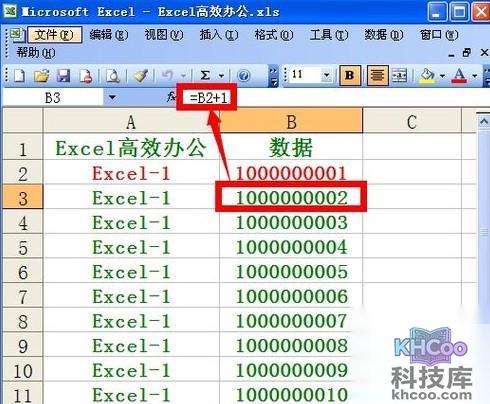The height and width of the screenshot is (404, 490).
Task: Expand the AutoSum functions dropdown arrow
Action: coord(221,76)
